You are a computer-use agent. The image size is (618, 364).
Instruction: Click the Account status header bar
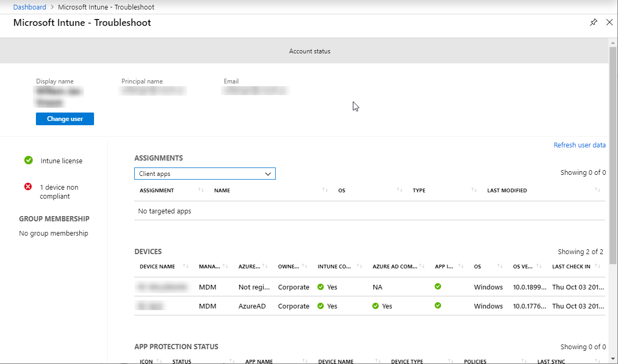pyautogui.click(x=310, y=51)
